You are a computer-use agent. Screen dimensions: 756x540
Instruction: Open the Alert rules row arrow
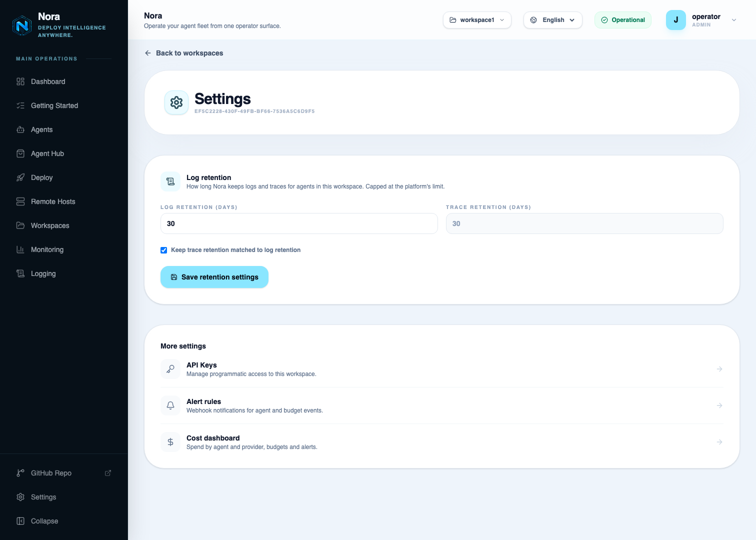pos(719,405)
